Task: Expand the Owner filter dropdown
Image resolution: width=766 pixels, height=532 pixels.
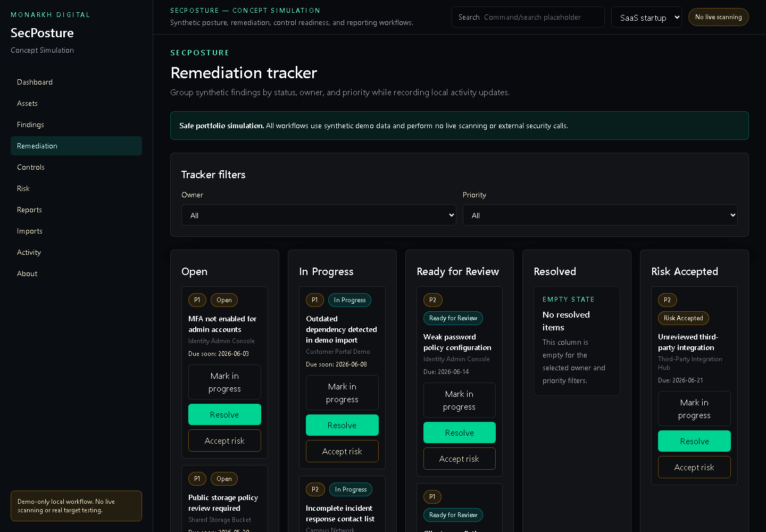Action: [319, 215]
